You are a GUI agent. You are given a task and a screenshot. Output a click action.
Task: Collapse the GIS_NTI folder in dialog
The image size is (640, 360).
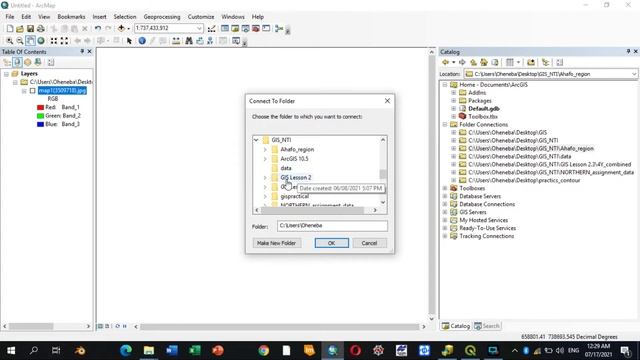(256, 140)
